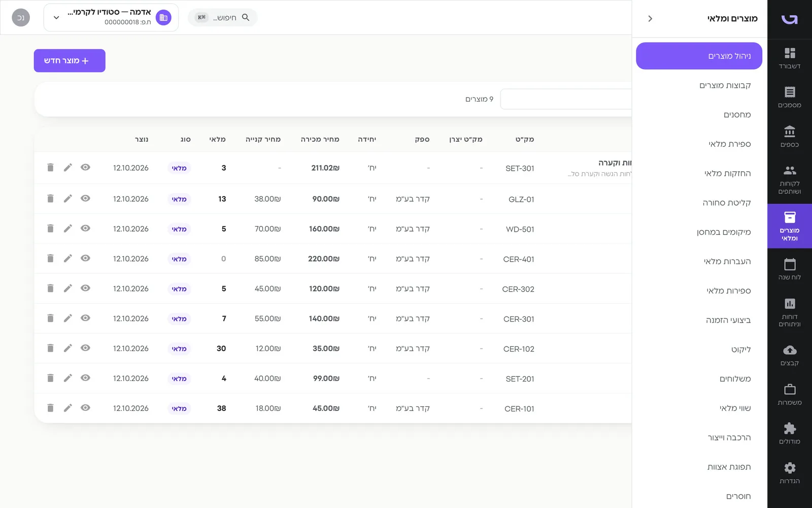Delete product WD-501 with trash icon
The height and width of the screenshot is (508, 812).
coord(50,229)
